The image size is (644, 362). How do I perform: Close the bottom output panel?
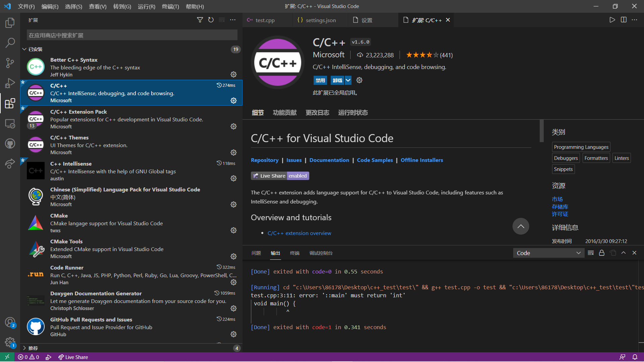point(634,253)
